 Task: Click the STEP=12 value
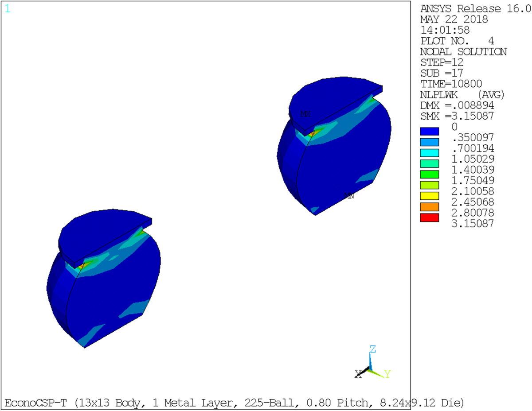point(442,62)
